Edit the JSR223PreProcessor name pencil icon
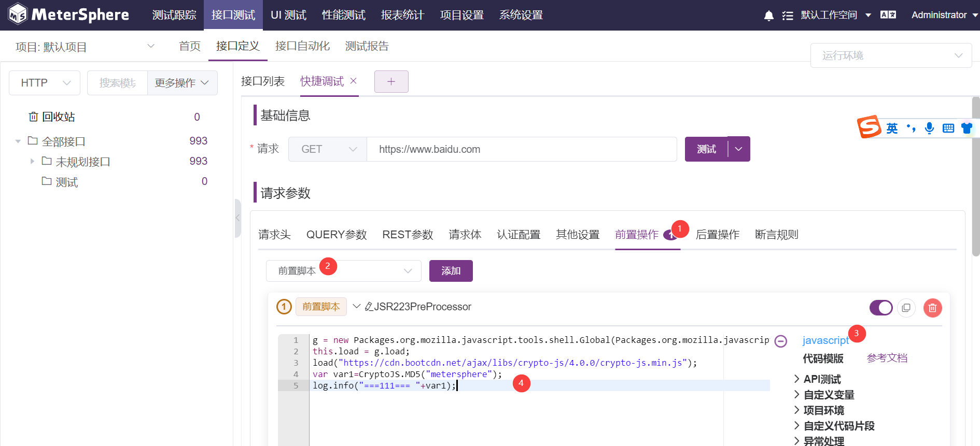This screenshot has height=446, width=980. (x=369, y=307)
